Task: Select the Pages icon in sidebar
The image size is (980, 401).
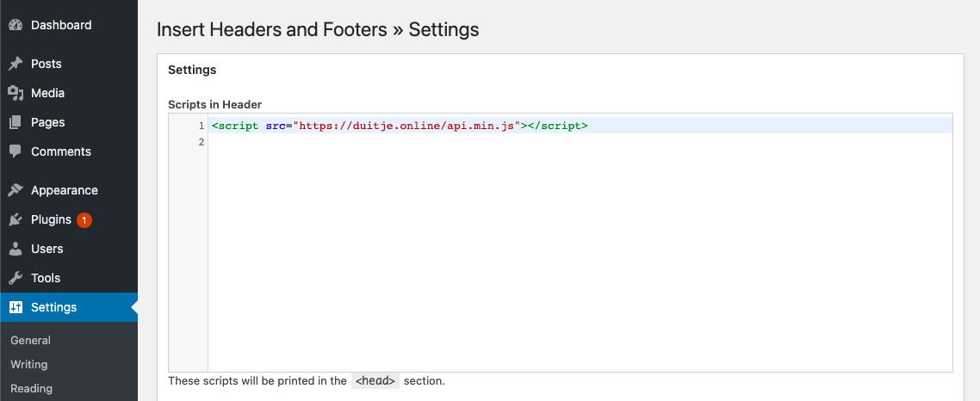Action: [16, 122]
